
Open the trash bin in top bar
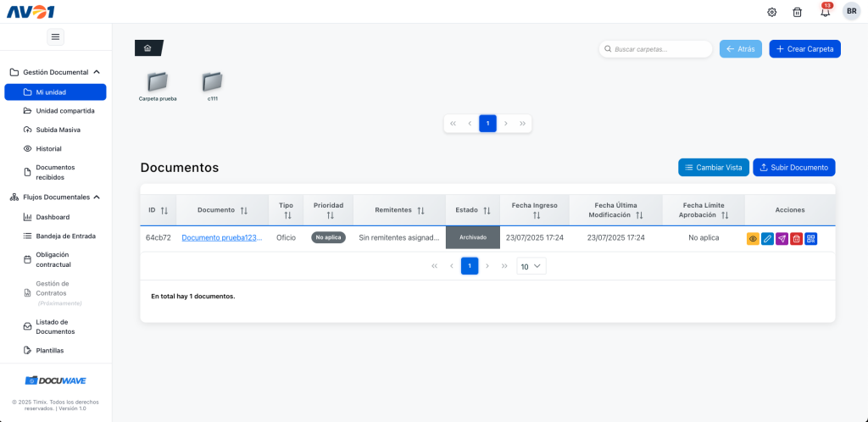797,12
